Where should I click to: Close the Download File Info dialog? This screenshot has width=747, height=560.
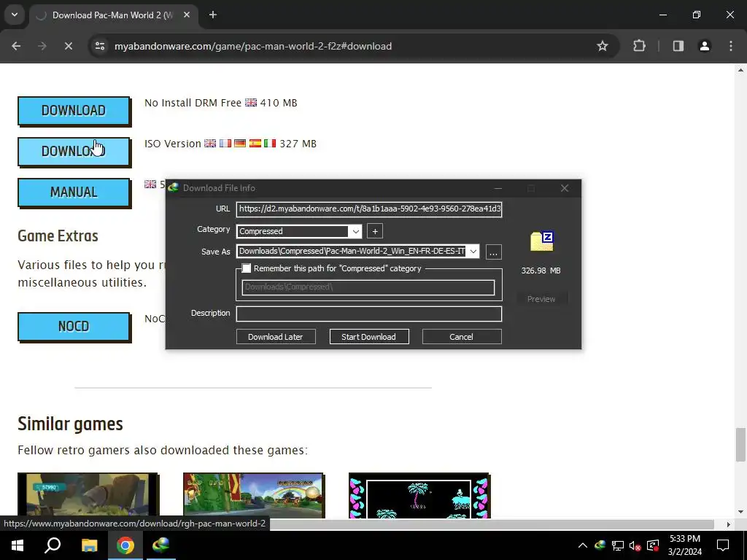(565, 188)
